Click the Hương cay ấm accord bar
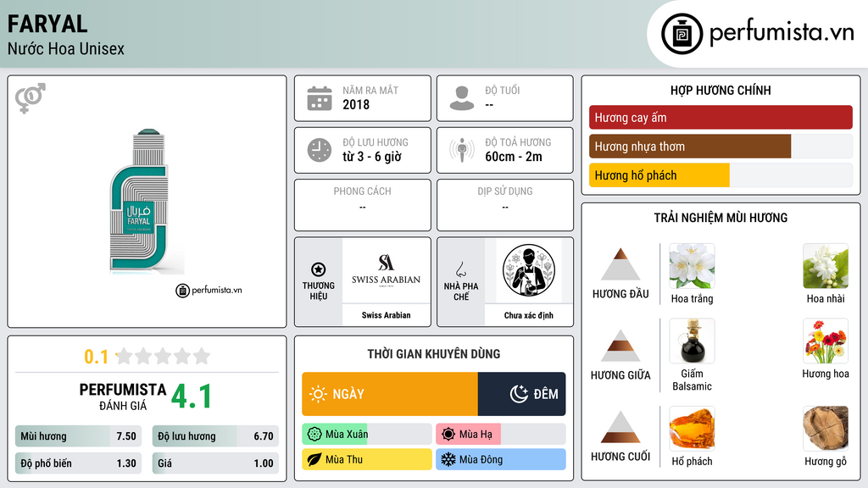Image resolution: width=868 pixels, height=488 pixels. pos(721,117)
